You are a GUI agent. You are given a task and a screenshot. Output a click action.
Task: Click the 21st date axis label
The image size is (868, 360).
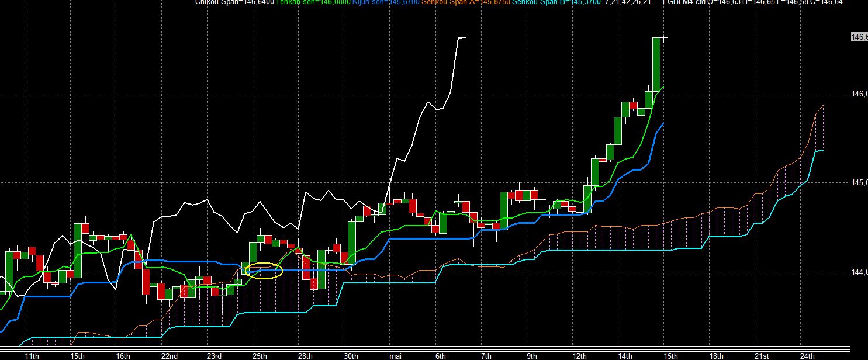click(761, 355)
